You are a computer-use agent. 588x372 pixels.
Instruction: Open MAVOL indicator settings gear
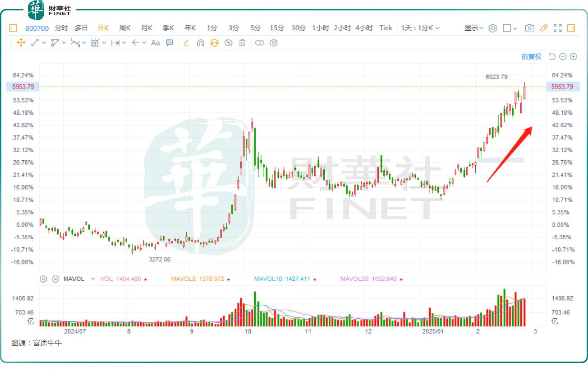43,279
